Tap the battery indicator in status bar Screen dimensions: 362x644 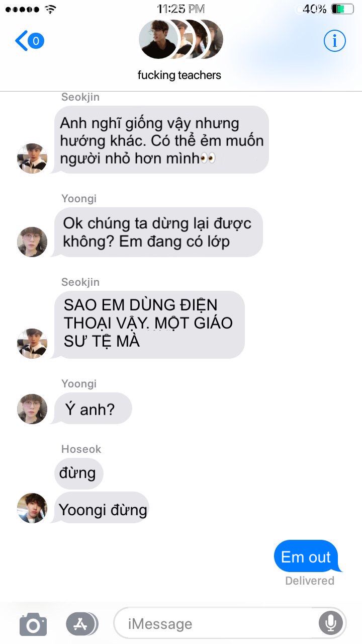tap(342, 9)
